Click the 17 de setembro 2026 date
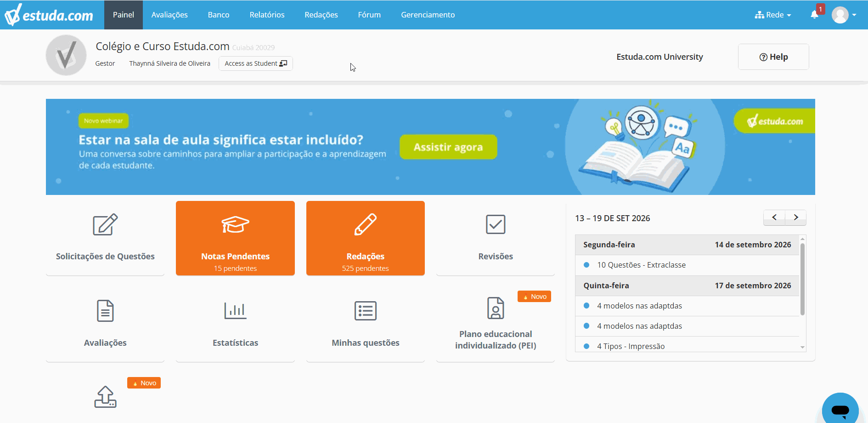Image resolution: width=868 pixels, height=423 pixels. [x=753, y=286]
